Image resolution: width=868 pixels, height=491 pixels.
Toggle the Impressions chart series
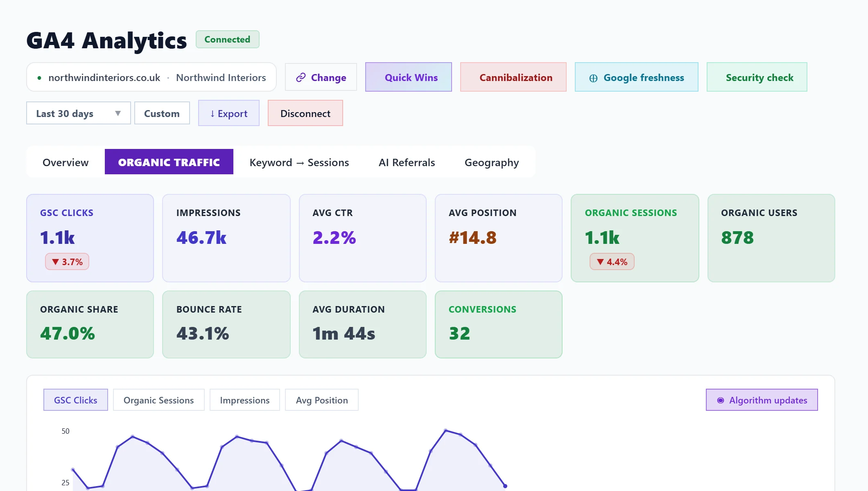[x=245, y=400]
